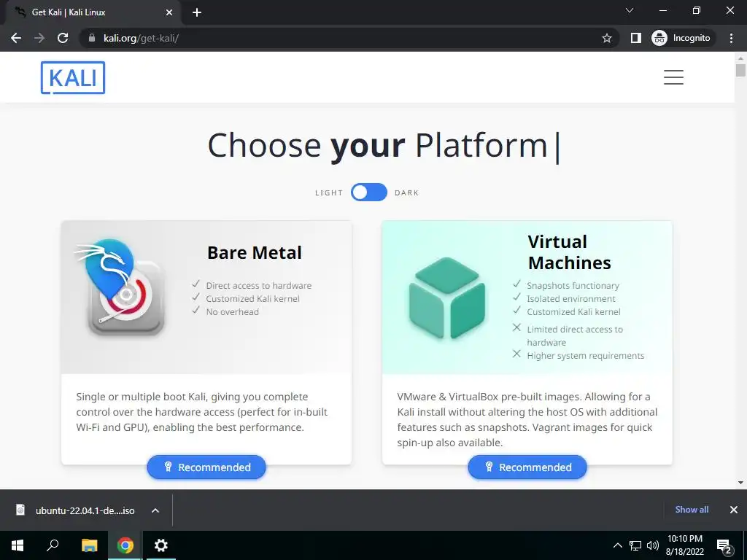Click the page vertical scrollbar thumb
747x560 pixels.
click(740, 71)
